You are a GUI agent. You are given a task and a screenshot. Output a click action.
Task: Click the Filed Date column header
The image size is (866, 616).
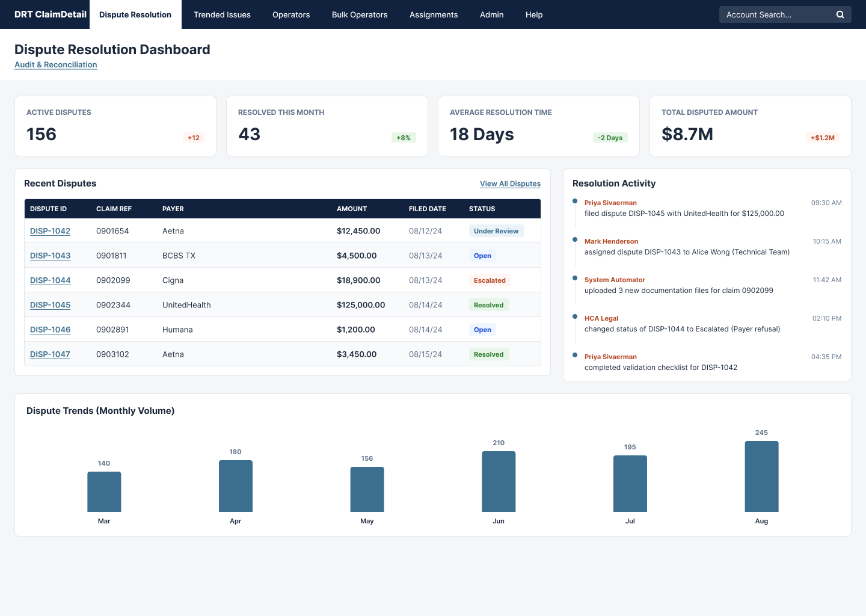(x=428, y=209)
